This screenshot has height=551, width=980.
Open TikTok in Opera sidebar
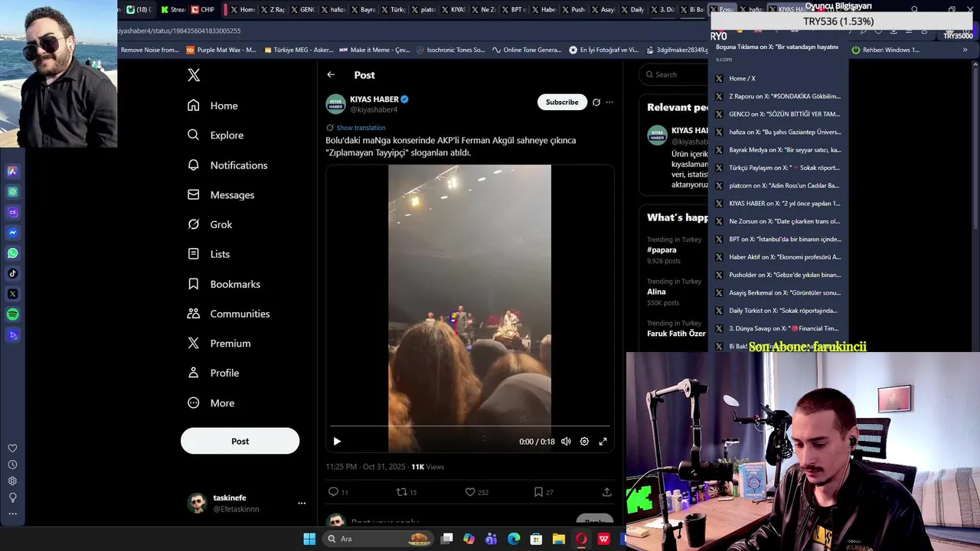[x=12, y=273]
